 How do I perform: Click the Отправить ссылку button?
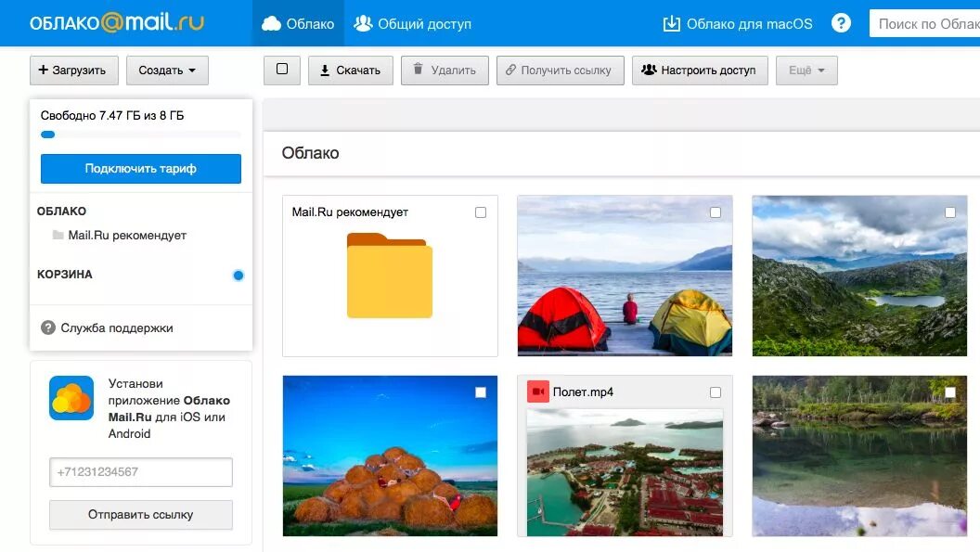pos(141,515)
